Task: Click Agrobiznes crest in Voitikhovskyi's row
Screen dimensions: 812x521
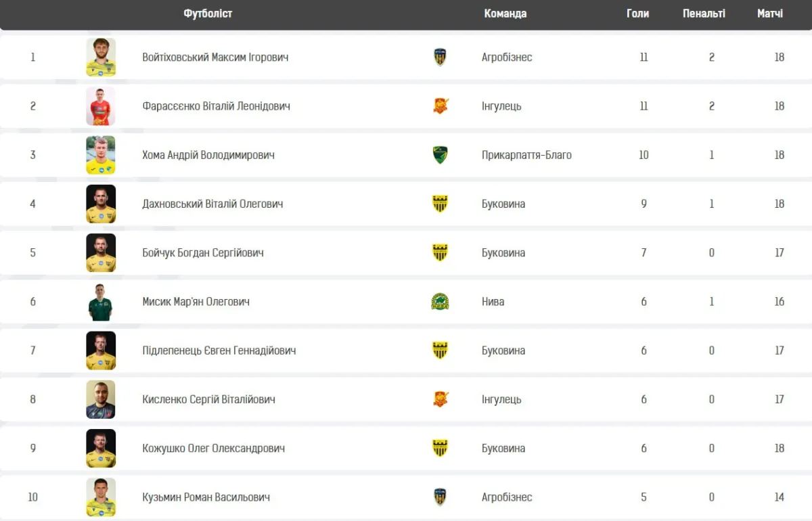Action: pos(440,58)
